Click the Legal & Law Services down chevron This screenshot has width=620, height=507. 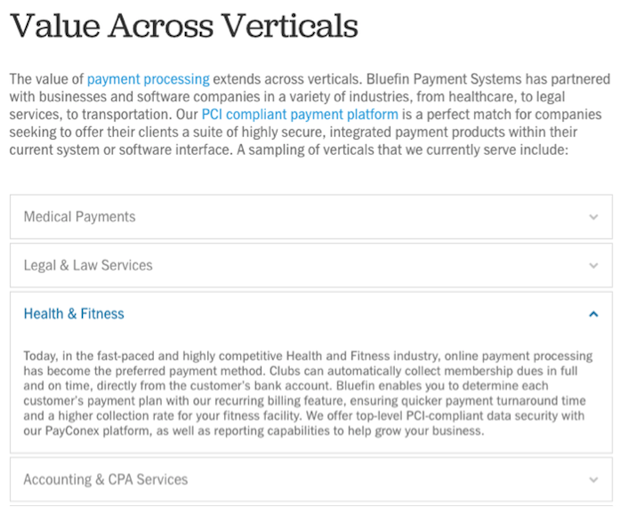(593, 265)
